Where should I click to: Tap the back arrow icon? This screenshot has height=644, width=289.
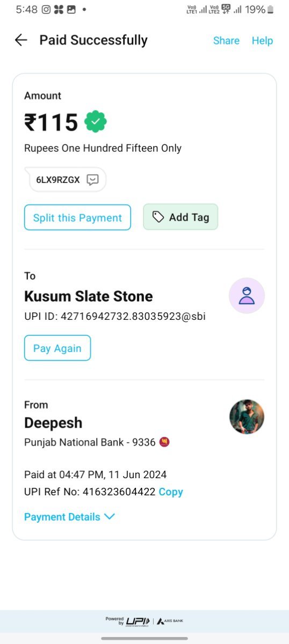21,40
